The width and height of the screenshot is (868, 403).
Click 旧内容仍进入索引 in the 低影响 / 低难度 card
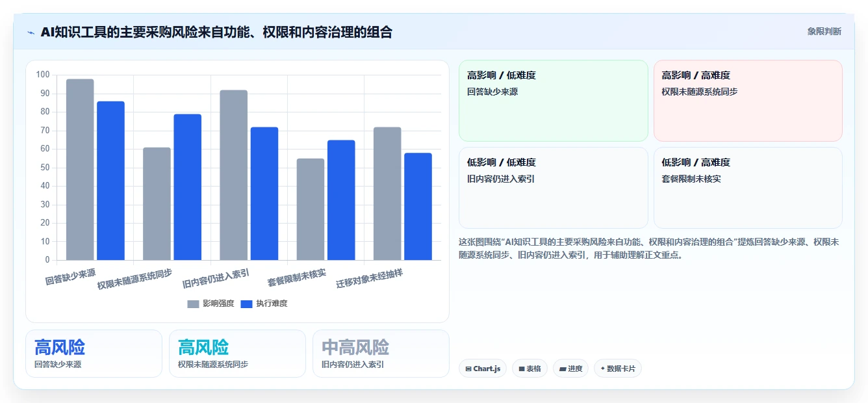pyautogui.click(x=501, y=179)
